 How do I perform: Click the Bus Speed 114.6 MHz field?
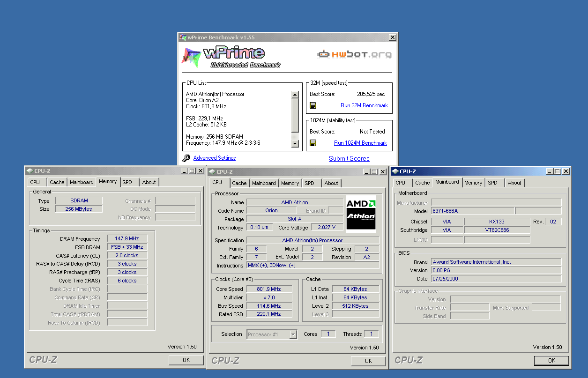(269, 306)
